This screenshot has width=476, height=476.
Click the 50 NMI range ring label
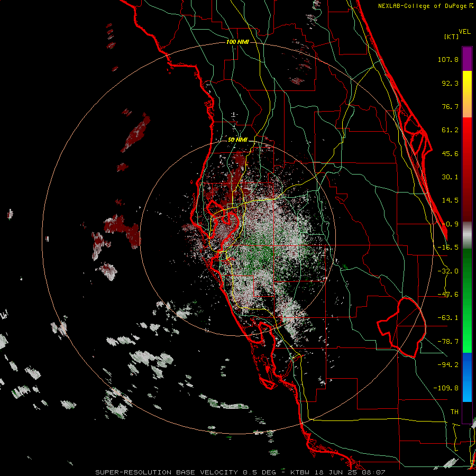pos(237,140)
